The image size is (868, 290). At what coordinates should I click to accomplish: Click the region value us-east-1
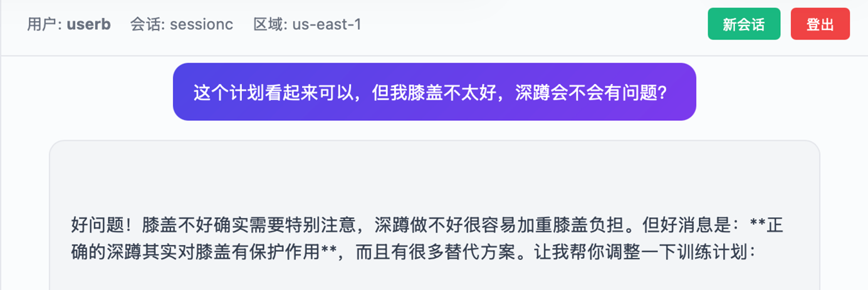pyautogui.click(x=326, y=24)
